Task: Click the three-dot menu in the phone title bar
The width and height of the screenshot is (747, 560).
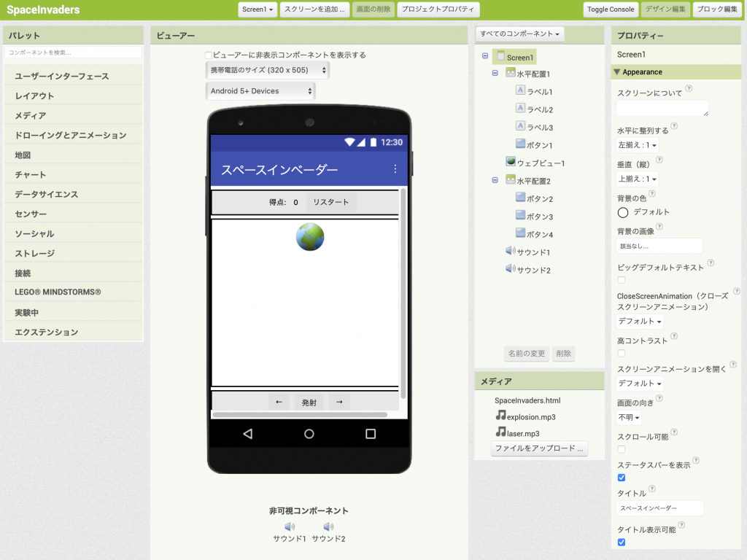Action: [395, 169]
